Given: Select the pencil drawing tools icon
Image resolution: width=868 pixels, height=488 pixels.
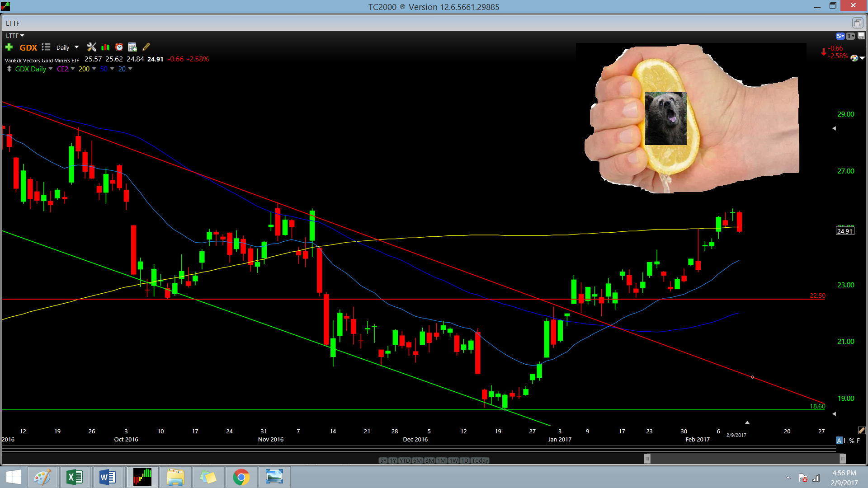Looking at the screenshot, I should [x=146, y=47].
